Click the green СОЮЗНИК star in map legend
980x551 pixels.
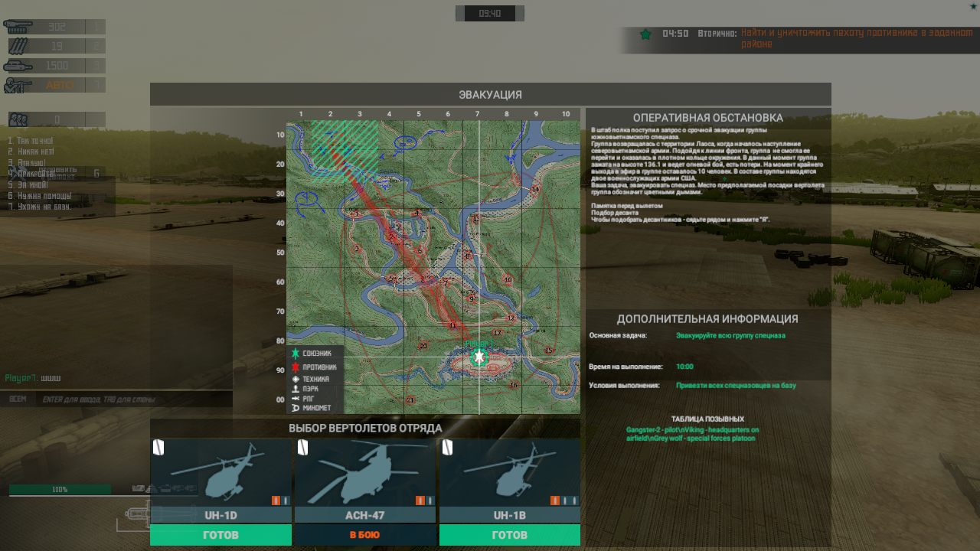(x=296, y=353)
